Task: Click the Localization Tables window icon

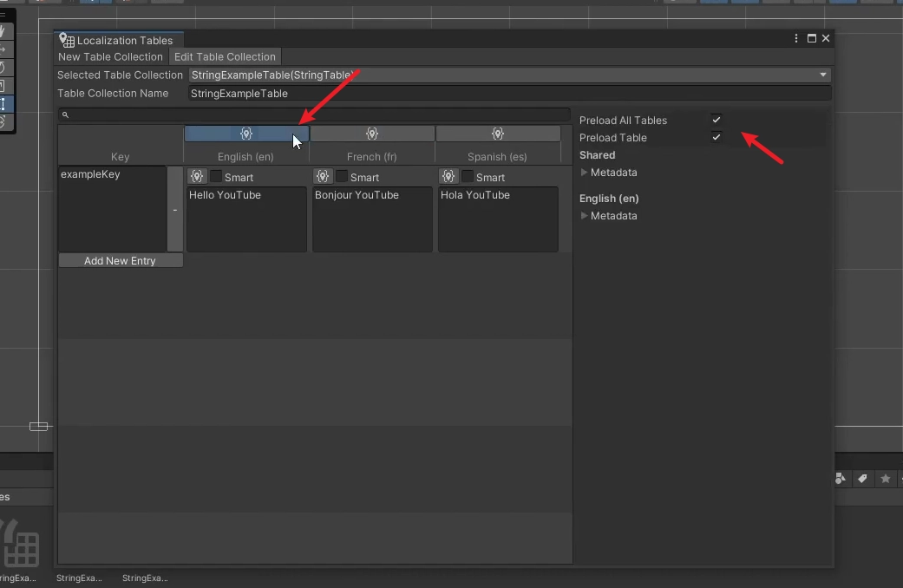Action: click(67, 40)
